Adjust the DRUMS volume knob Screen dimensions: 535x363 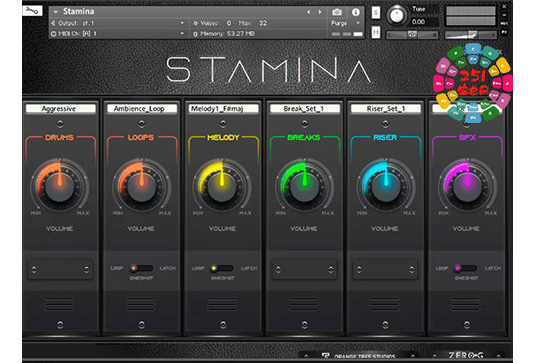[x=60, y=186]
